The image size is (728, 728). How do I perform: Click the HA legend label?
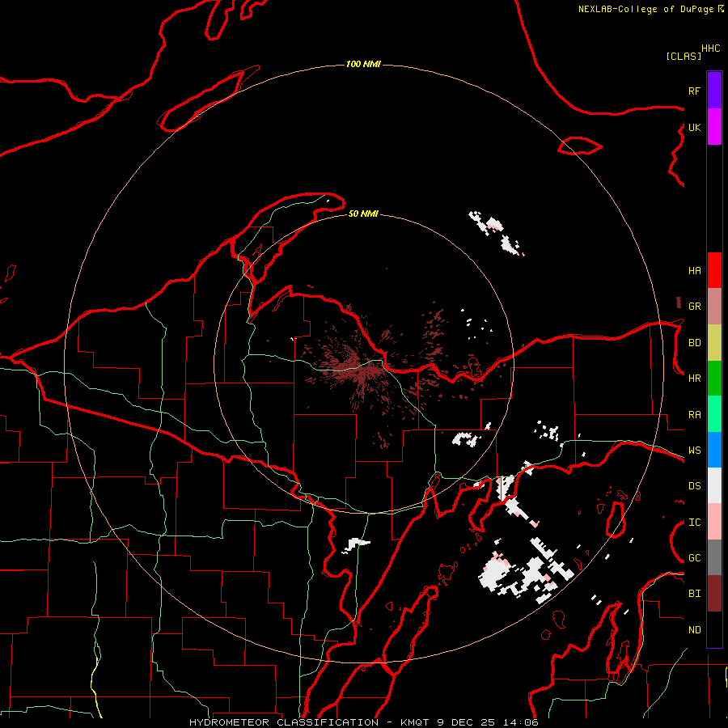[x=694, y=271]
